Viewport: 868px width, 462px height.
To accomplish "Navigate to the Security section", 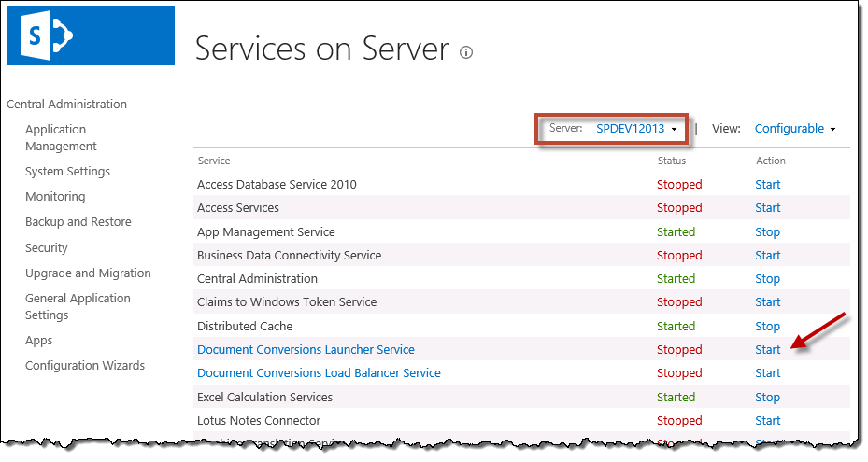I will [x=47, y=248].
